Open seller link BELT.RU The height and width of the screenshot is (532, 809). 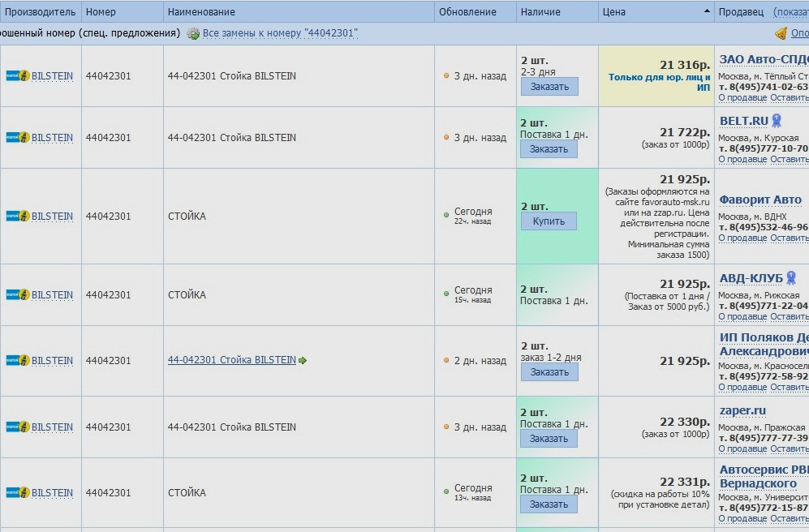744,121
